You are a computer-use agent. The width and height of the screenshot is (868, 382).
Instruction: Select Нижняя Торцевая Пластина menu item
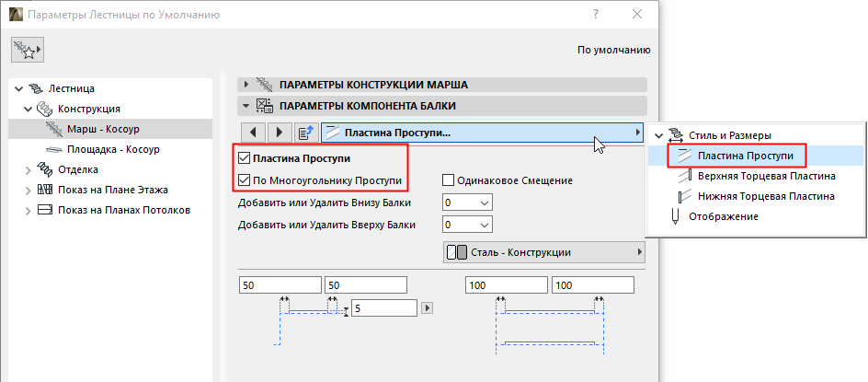tap(766, 196)
